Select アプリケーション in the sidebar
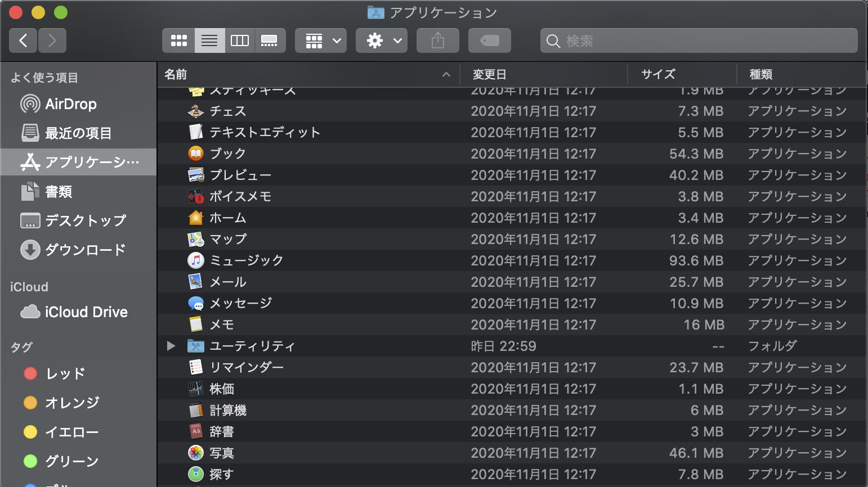Viewport: 868px width, 487px height. click(x=79, y=162)
